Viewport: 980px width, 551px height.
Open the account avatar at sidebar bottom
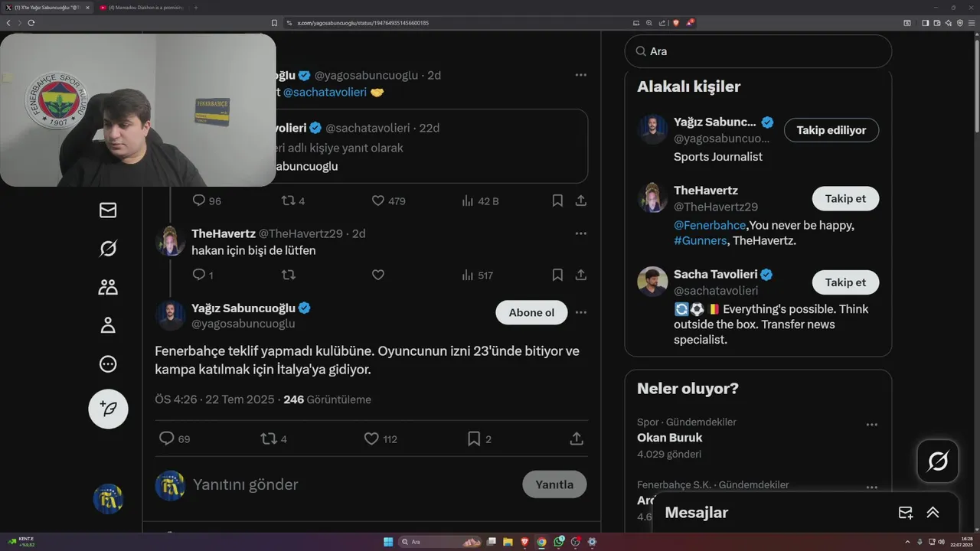[108, 499]
